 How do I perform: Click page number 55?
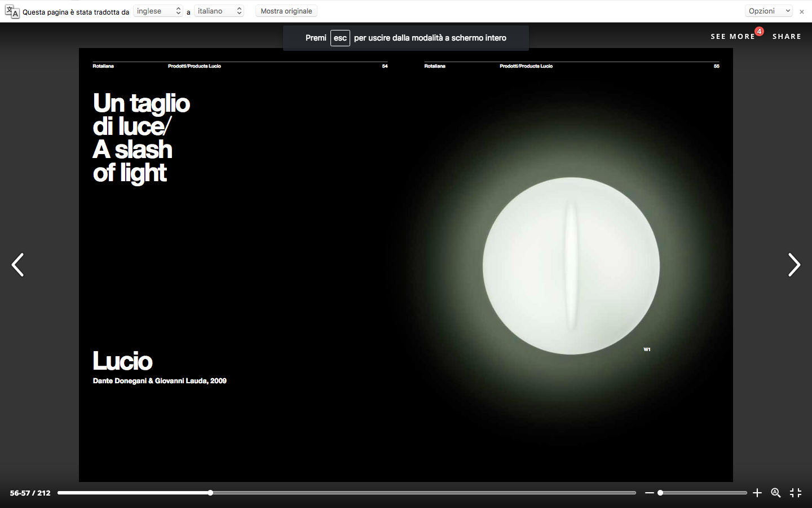click(x=717, y=66)
